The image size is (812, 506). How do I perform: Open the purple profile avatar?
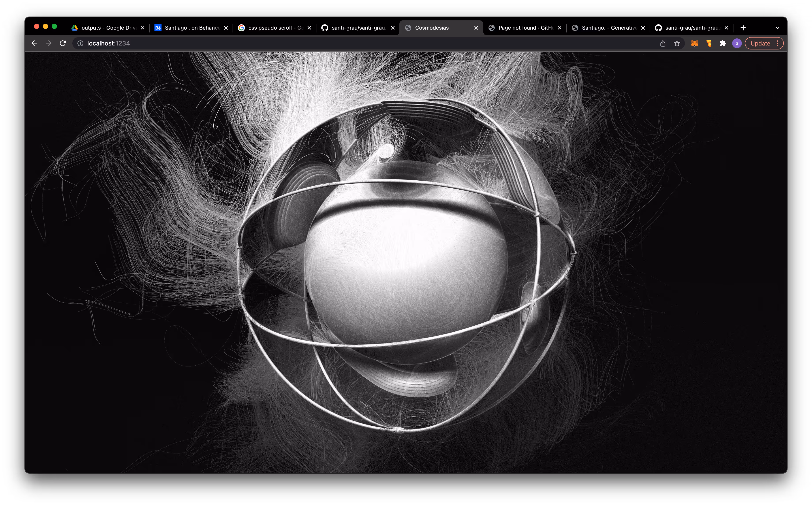pyautogui.click(x=737, y=43)
